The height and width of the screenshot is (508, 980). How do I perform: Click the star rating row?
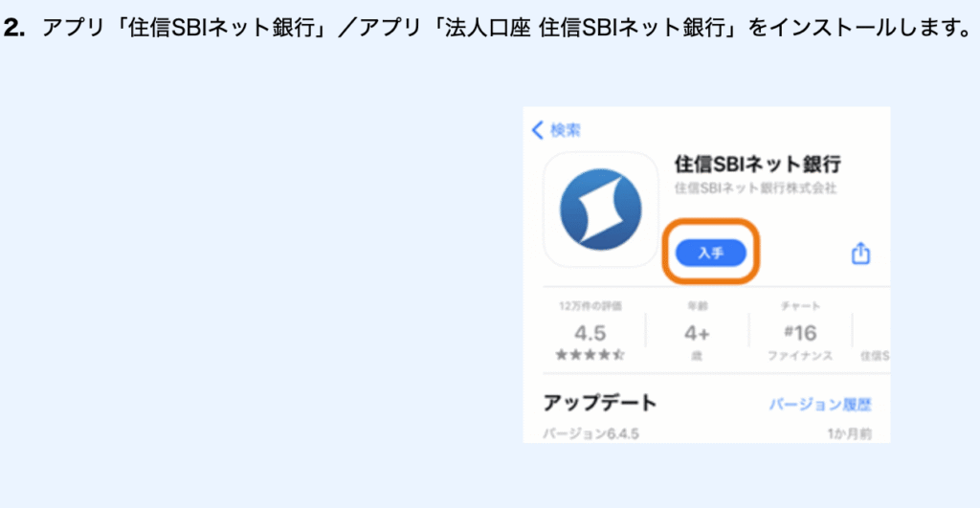coord(590,355)
